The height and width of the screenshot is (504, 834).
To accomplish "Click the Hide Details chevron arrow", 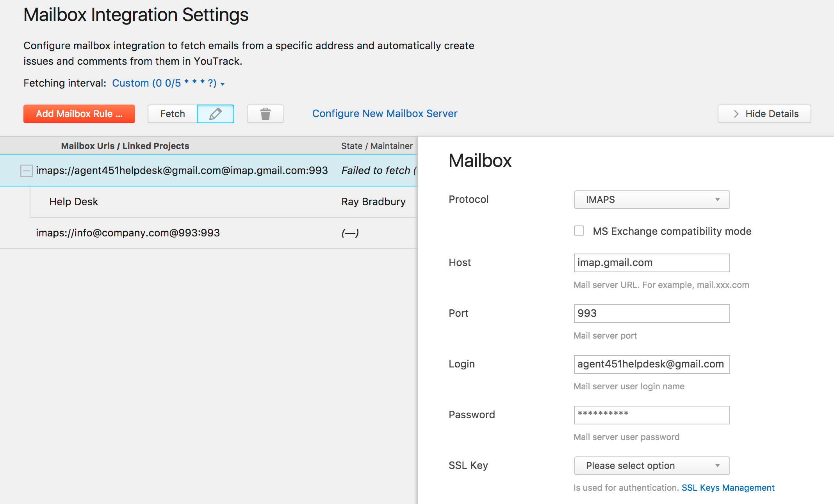I will pos(736,114).
